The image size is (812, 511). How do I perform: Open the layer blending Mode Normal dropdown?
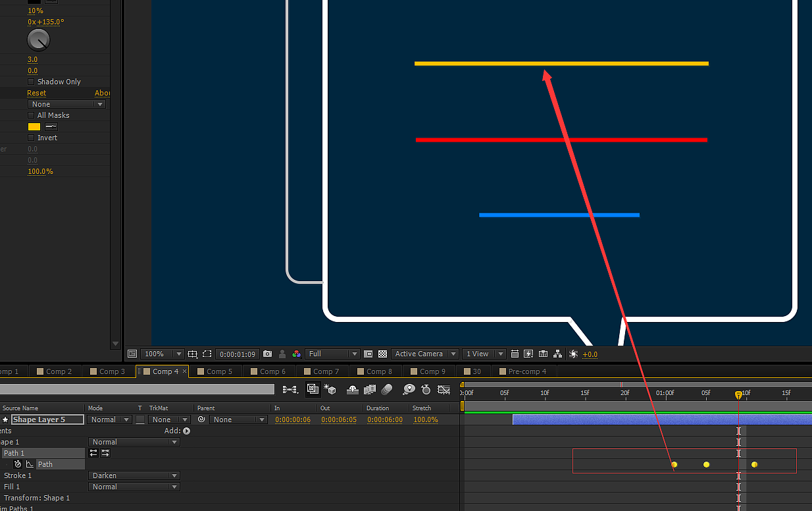(109, 419)
